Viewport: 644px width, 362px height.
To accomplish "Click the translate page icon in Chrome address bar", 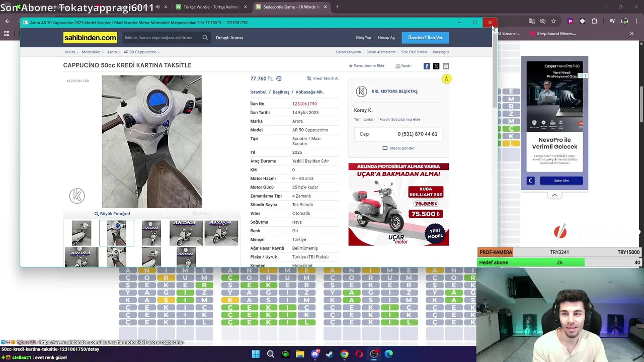I will click(532, 21).
